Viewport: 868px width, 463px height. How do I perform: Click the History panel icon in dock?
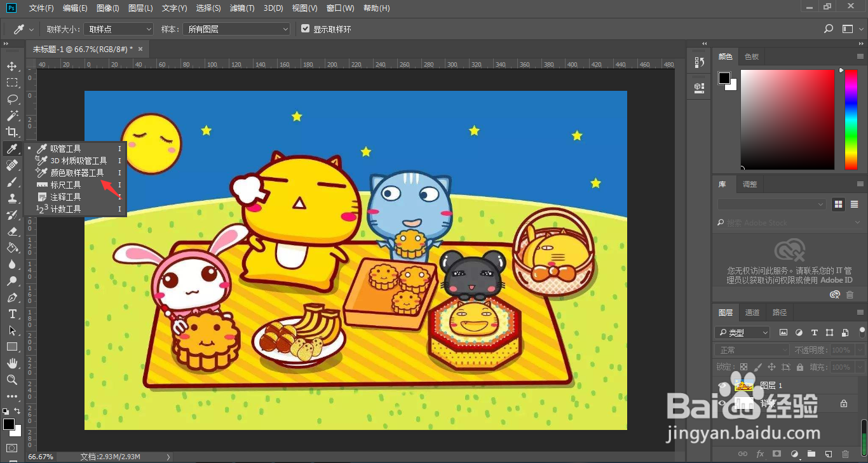699,62
